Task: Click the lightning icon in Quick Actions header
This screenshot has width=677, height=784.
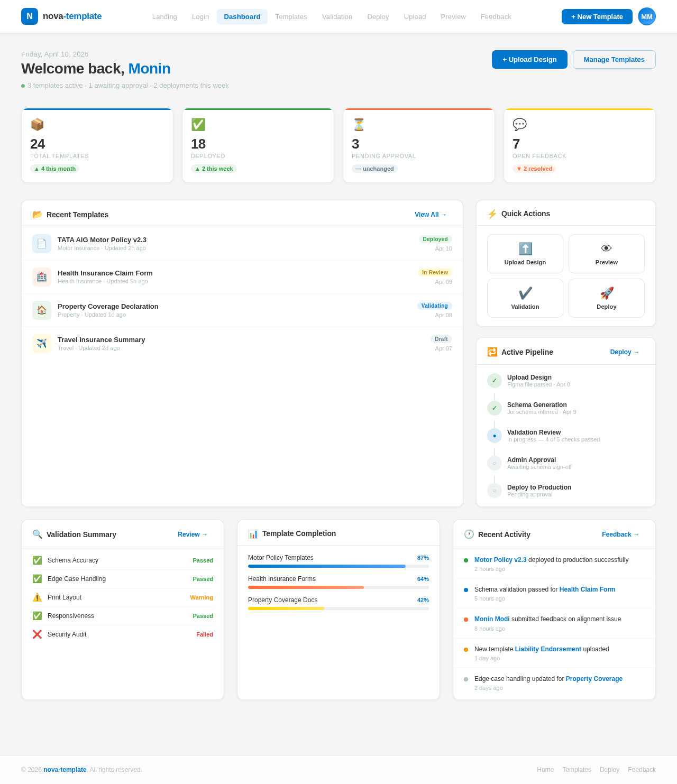Action: [492, 214]
